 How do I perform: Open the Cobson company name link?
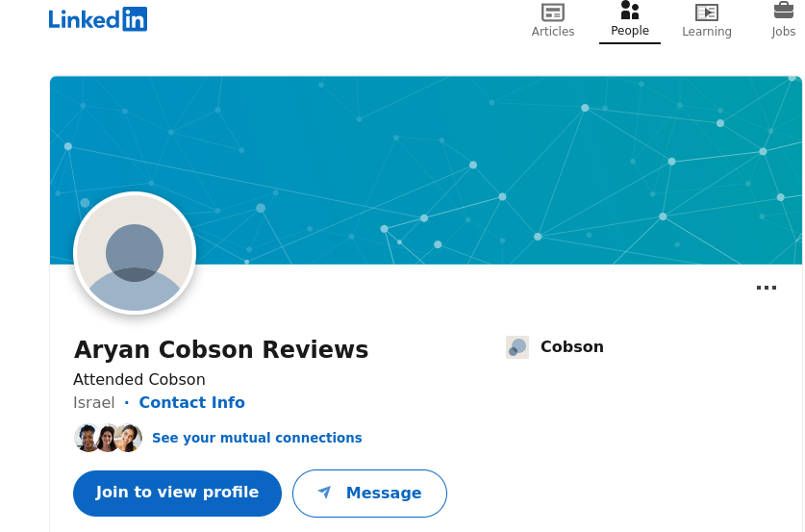pyautogui.click(x=572, y=347)
